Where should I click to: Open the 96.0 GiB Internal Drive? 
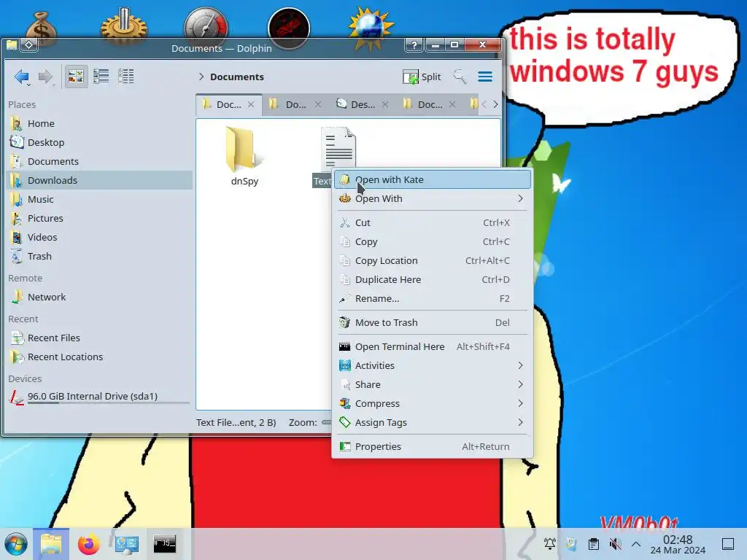point(99,397)
